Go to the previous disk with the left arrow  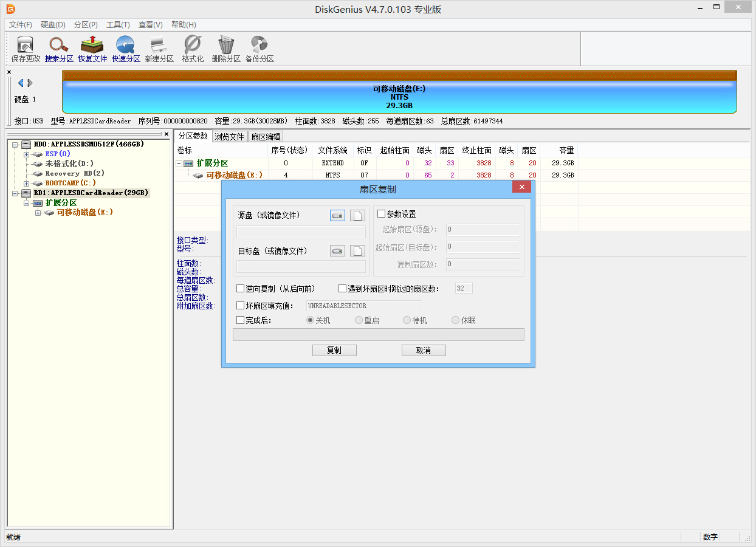coord(21,83)
